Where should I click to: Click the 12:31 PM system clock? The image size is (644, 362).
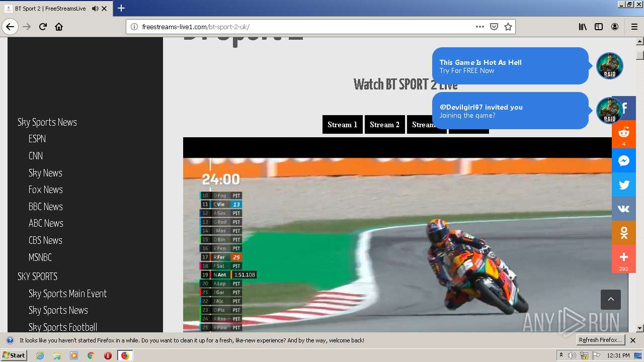(618, 355)
